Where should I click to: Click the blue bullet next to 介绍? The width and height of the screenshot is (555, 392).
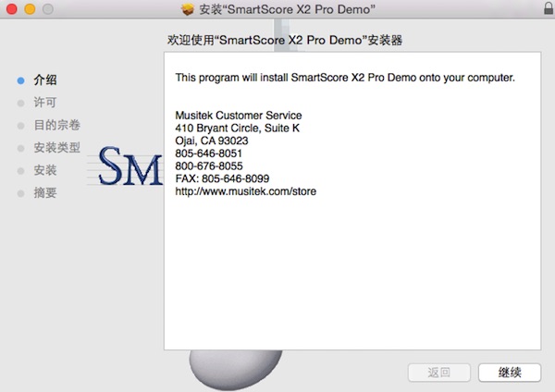[x=21, y=80]
